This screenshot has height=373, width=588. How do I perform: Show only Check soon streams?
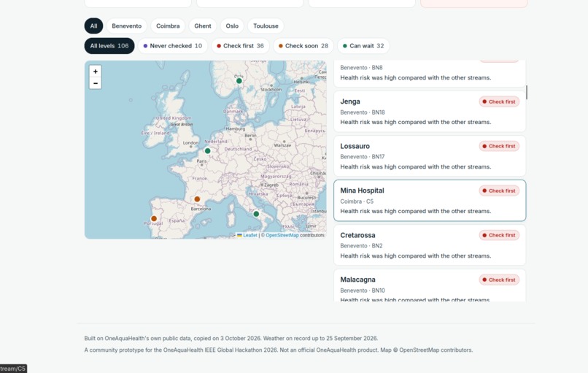303,46
